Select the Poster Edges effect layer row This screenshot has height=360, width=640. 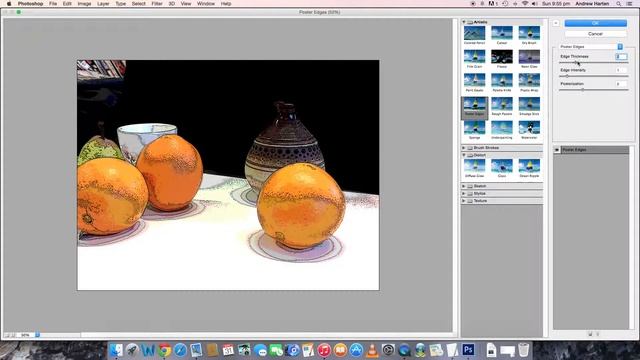591,150
